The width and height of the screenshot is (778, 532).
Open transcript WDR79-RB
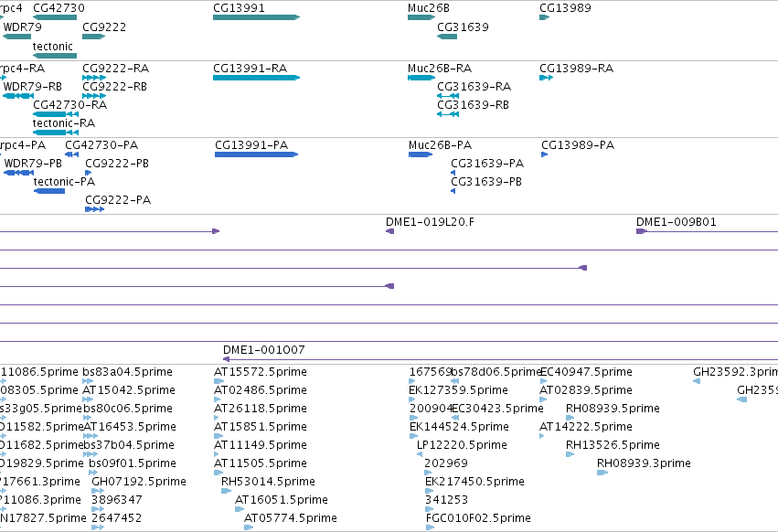coord(32,87)
